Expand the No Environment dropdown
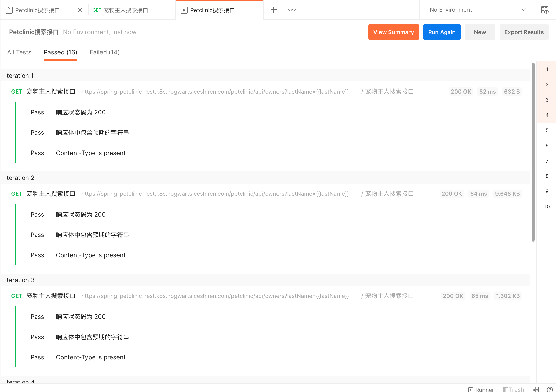 (x=524, y=10)
